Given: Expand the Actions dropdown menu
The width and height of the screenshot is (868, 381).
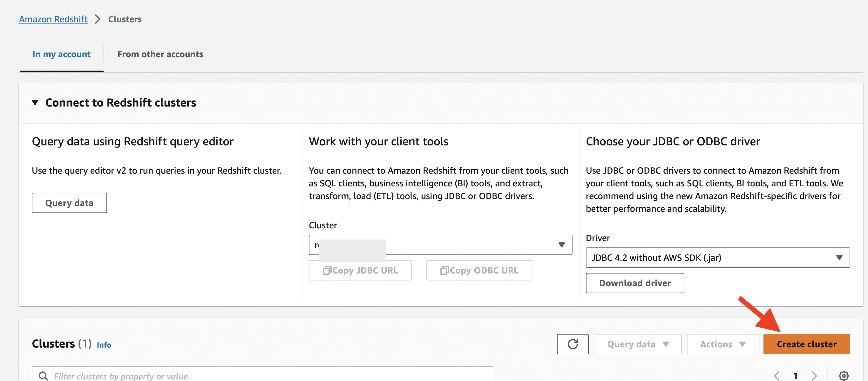Looking at the screenshot, I should pos(722,344).
